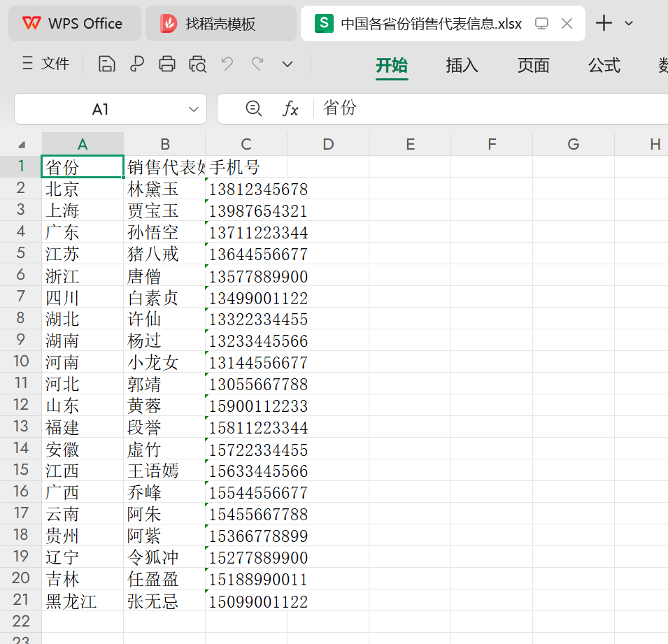
Task: Expand the quick access toolbar chevron
Action: pyautogui.click(x=287, y=64)
